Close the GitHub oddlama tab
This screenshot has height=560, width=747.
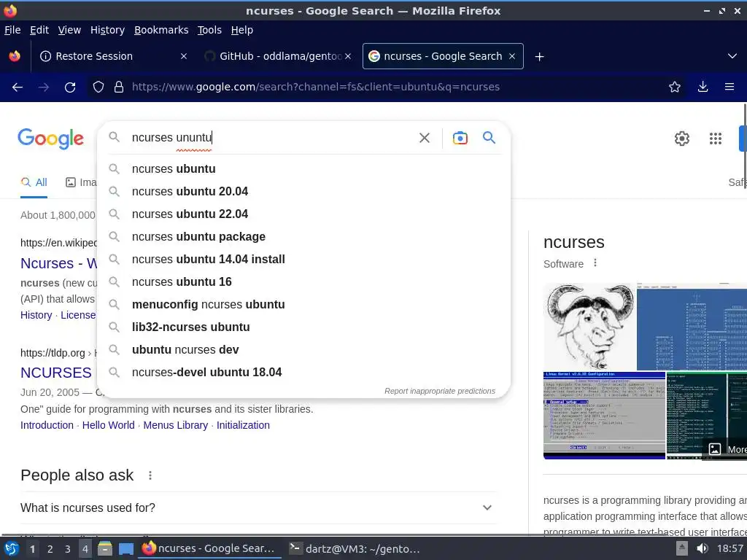tap(348, 56)
